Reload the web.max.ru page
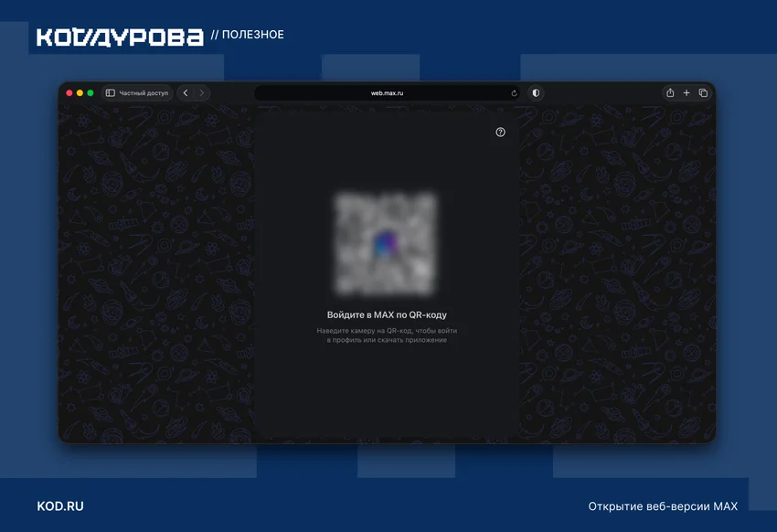 pos(514,93)
